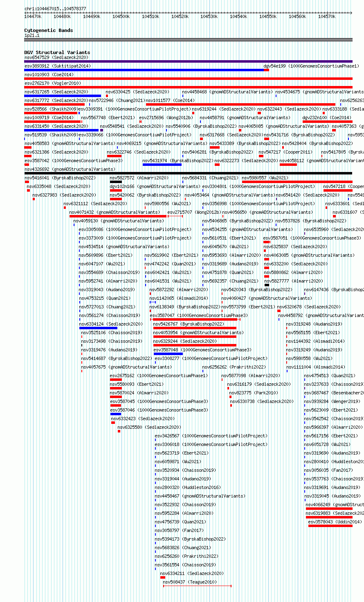Click the nsv519539 (Shaikh2009) label
The image size is (364, 602).
click(x=51, y=135)
